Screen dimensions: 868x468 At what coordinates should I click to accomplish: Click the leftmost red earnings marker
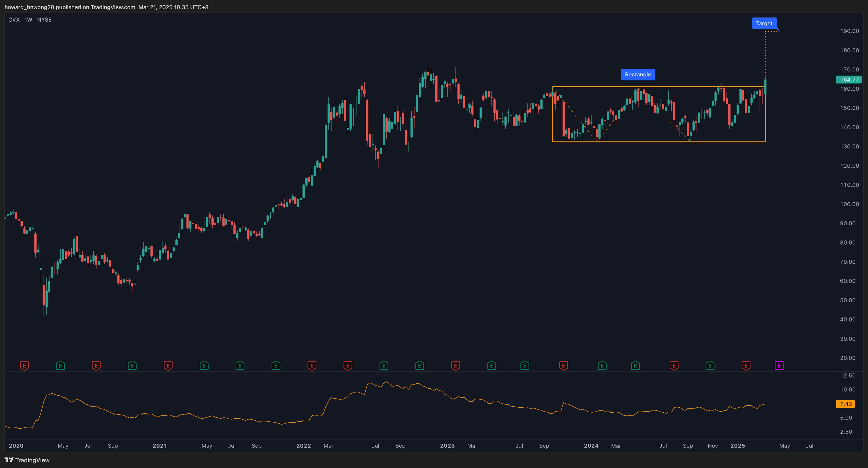pyautogui.click(x=24, y=365)
